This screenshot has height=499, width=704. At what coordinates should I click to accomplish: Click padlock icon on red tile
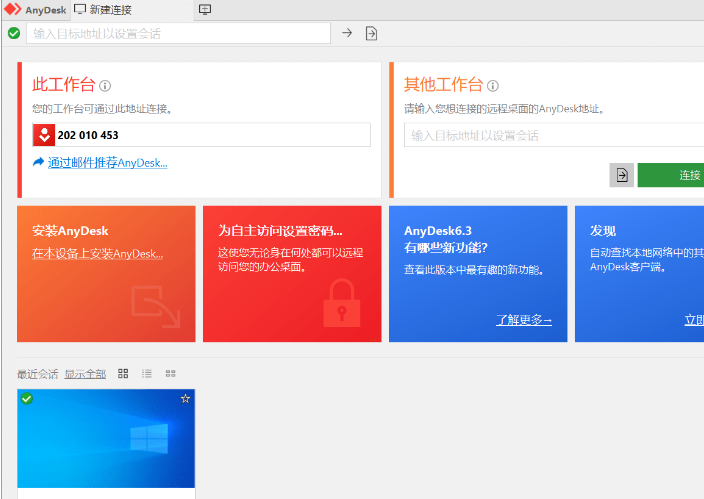pos(342,303)
